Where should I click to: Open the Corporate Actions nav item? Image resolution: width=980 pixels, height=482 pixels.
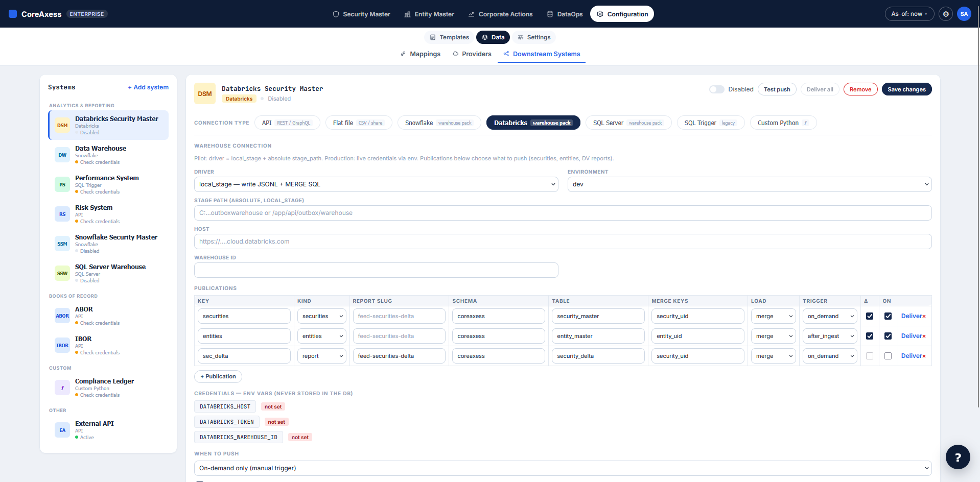(500, 14)
